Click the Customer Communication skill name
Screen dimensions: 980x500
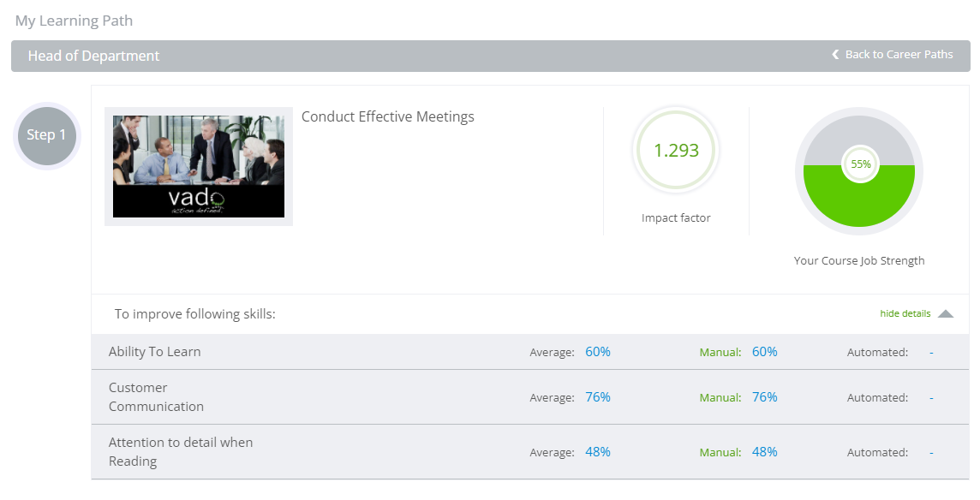coord(156,397)
